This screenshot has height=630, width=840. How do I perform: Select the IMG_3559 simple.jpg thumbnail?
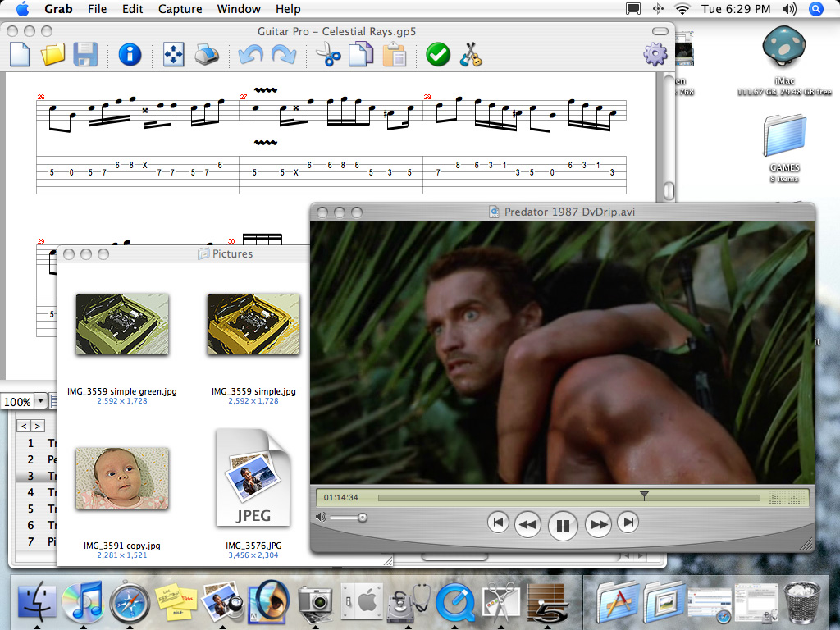click(253, 324)
